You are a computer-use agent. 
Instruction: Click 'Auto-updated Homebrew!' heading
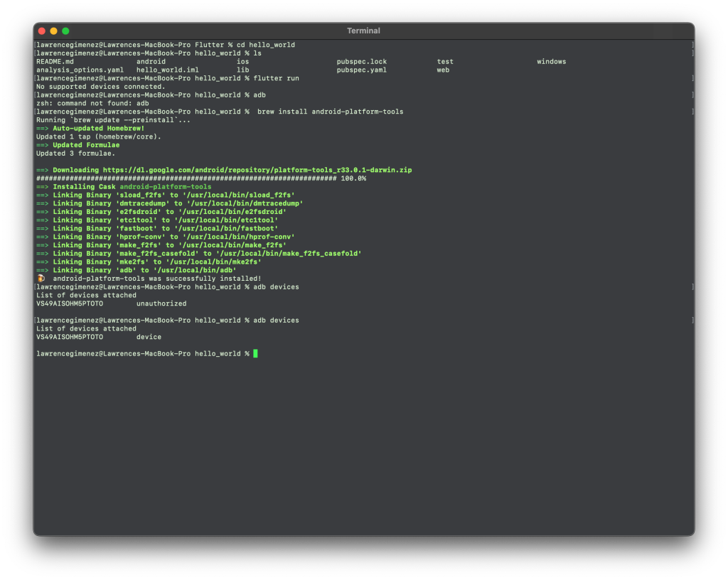(x=98, y=129)
